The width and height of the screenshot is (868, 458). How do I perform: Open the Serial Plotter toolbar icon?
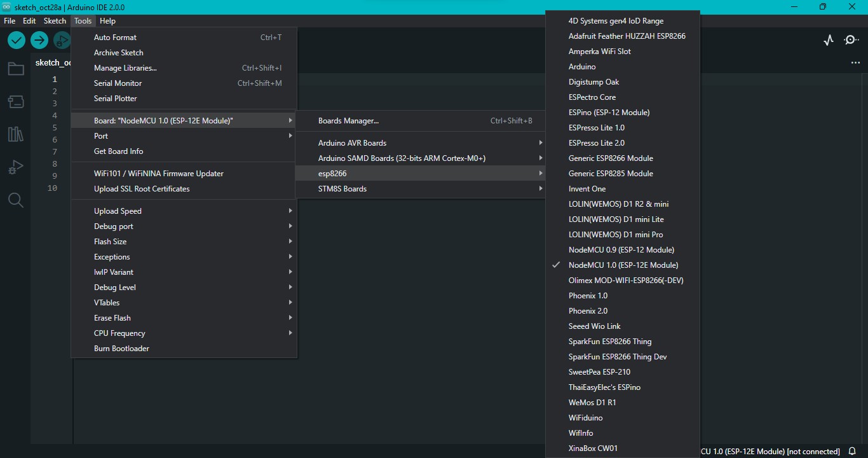pos(829,40)
